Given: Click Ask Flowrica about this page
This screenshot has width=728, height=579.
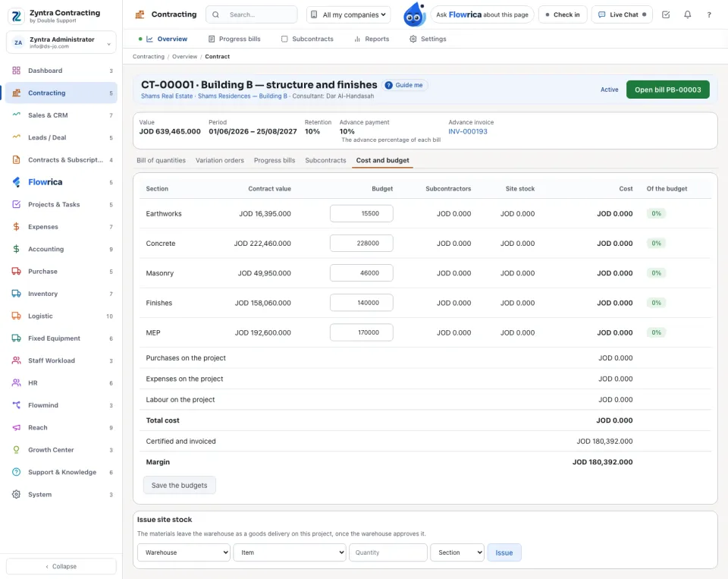Looking at the screenshot, I should [482, 15].
